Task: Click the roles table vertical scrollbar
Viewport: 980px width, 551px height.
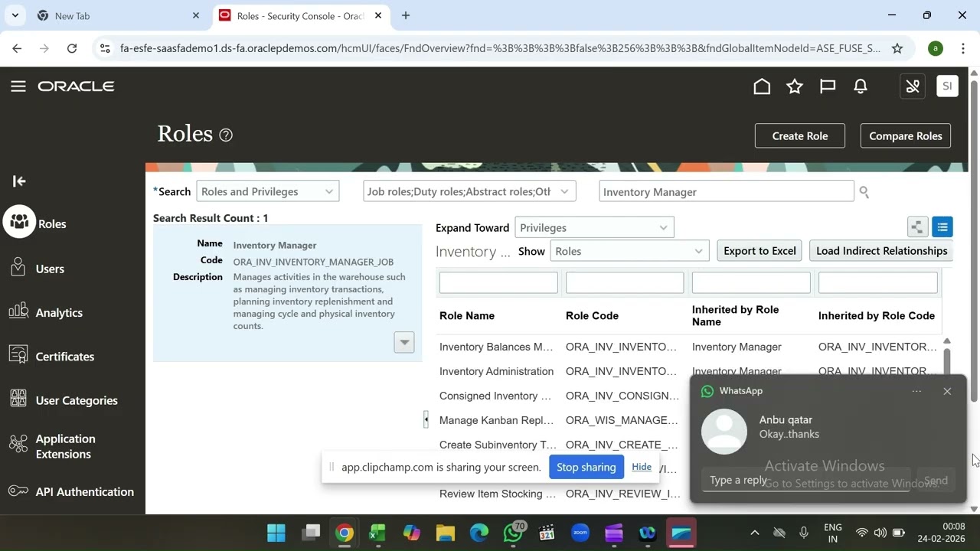Action: (947, 360)
